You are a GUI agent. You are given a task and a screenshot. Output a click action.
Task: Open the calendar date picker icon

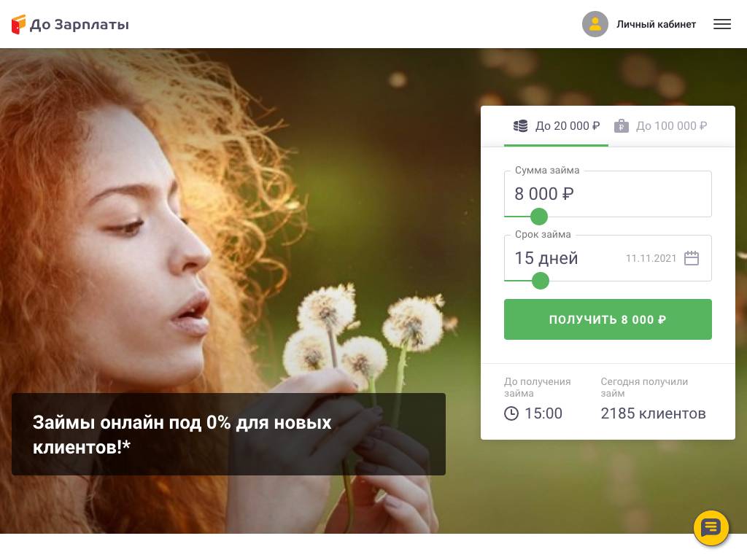pyautogui.click(x=692, y=258)
